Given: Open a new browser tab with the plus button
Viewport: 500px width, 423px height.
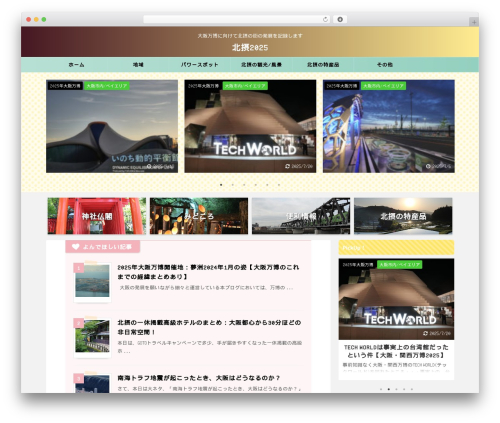Looking at the screenshot, I should click(x=474, y=22).
